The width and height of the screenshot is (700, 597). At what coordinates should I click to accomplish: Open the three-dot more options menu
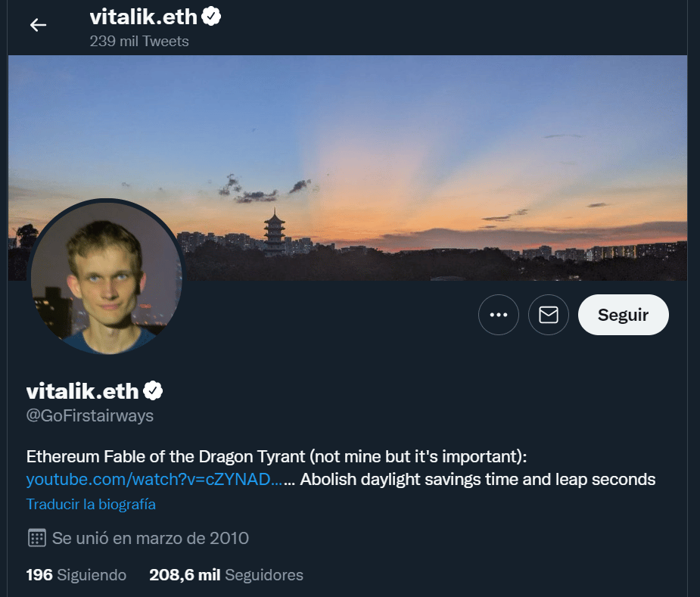(x=499, y=315)
